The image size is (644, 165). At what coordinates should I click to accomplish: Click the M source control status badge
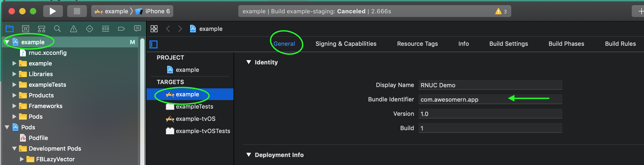(132, 42)
